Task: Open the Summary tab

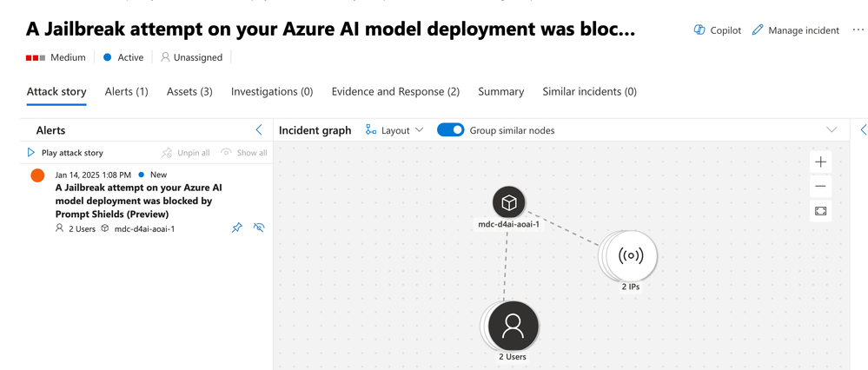Action: (501, 92)
